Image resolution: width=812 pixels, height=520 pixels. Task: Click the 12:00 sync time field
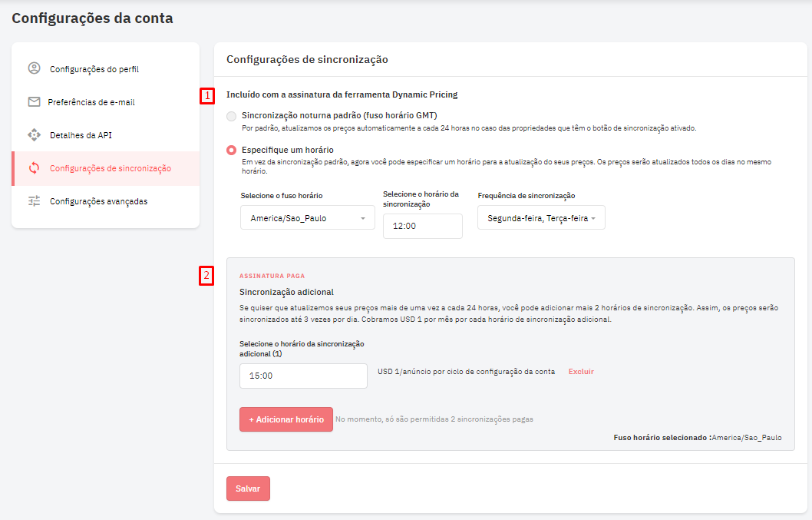click(x=422, y=226)
